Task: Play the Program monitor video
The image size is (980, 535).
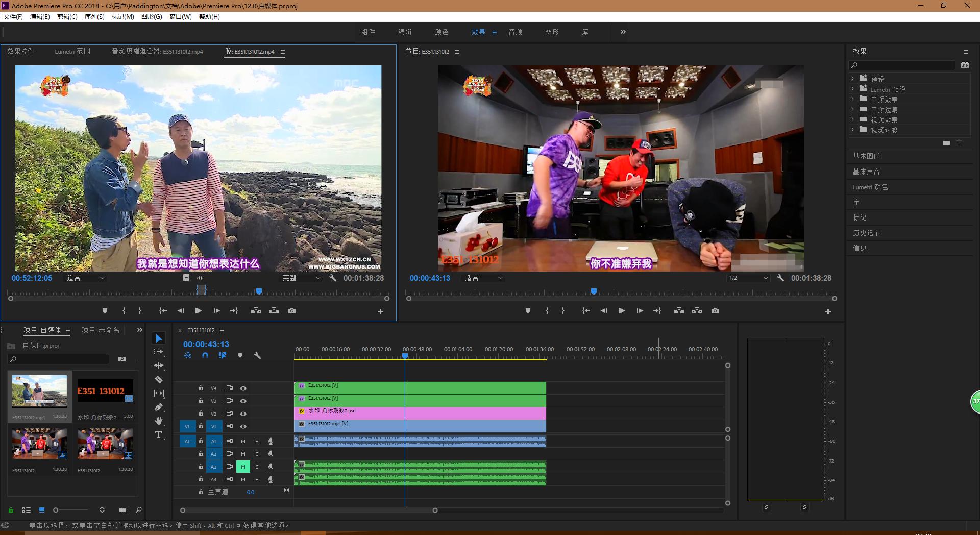Action: 621,311
